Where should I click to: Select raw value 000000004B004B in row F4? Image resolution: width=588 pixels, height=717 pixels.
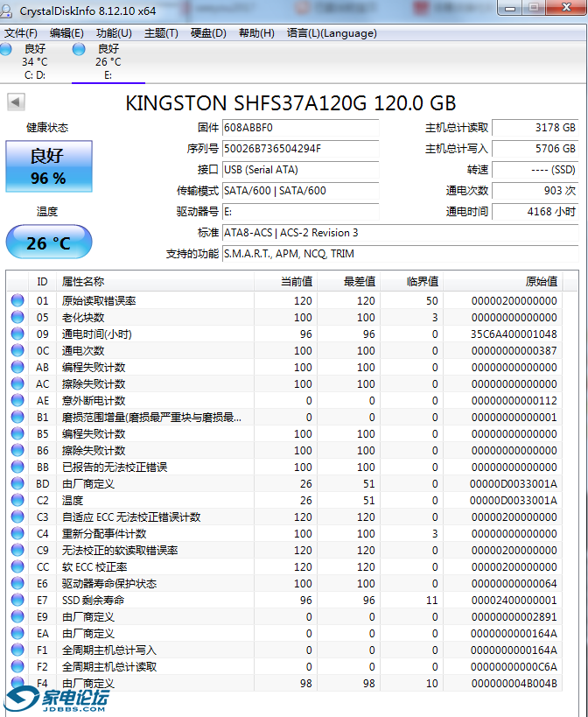coord(514,683)
